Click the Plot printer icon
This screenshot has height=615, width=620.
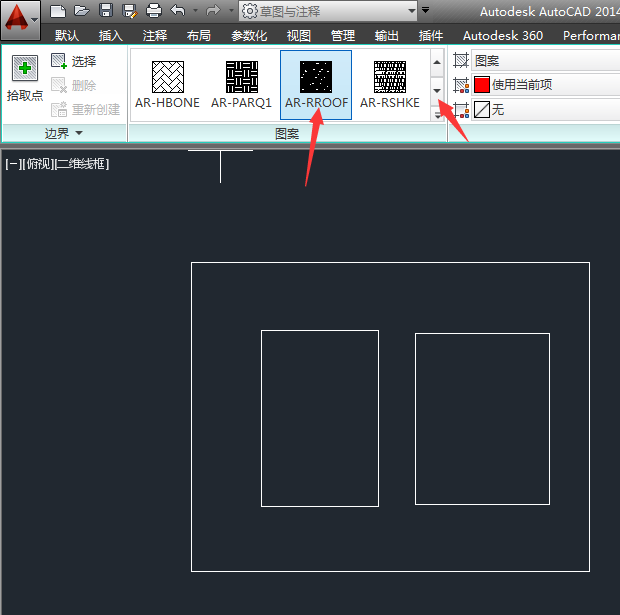(153, 11)
